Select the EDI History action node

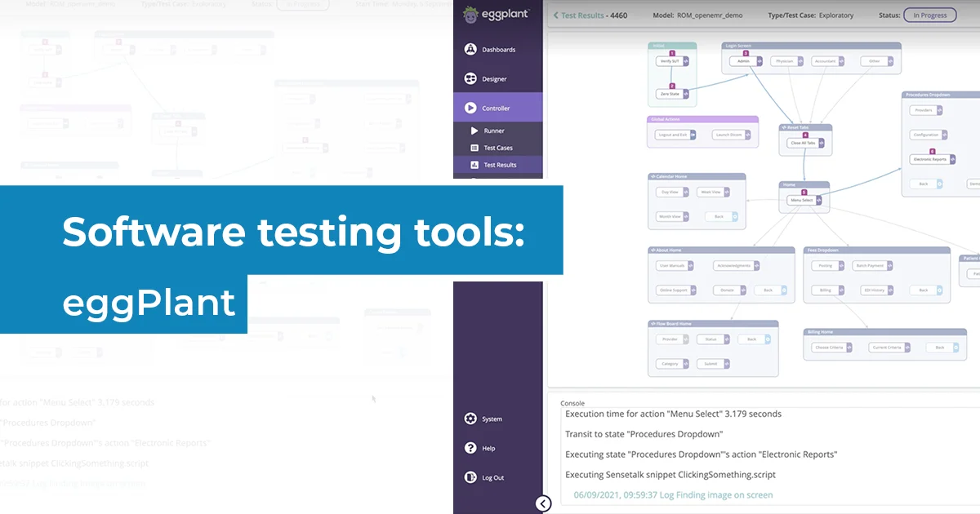pyautogui.click(x=876, y=290)
